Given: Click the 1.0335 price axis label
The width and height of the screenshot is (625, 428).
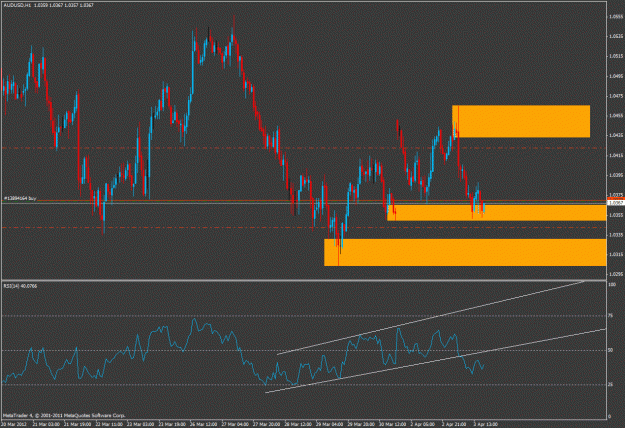Looking at the screenshot, I should coord(616,234).
